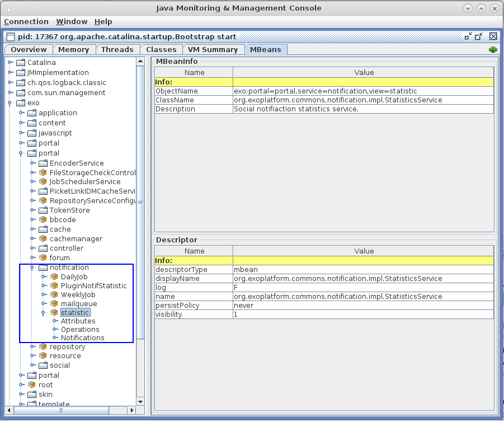Click the resource MBean icon
The image size is (504, 422).
[x=43, y=356]
